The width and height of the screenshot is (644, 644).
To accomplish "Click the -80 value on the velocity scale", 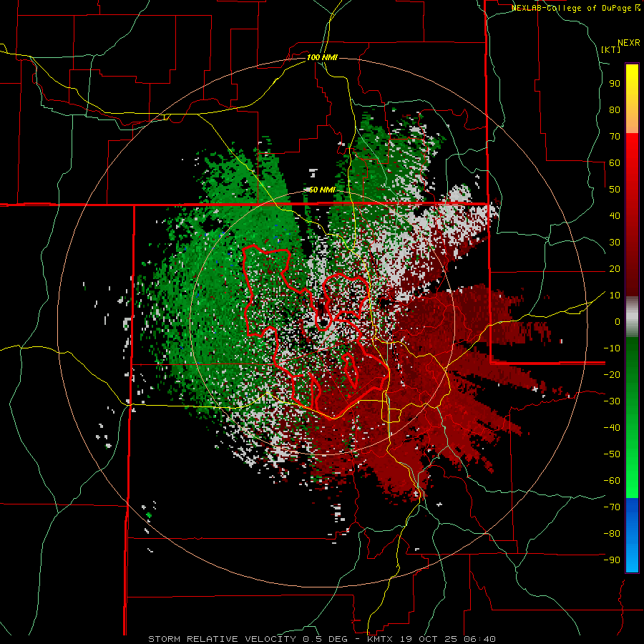I will pyautogui.click(x=612, y=534).
